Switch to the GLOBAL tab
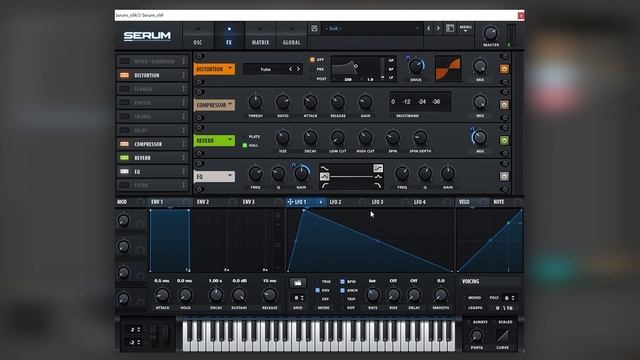 point(291,36)
